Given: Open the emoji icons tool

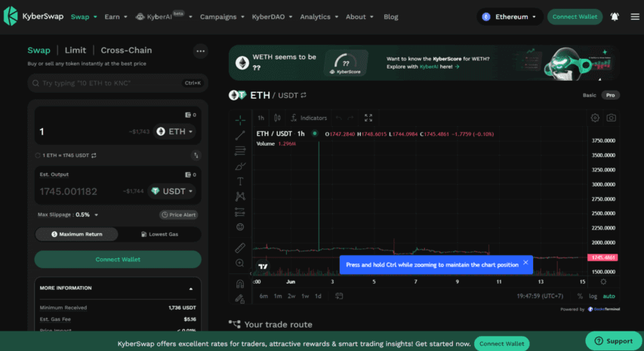Looking at the screenshot, I should [x=240, y=227].
